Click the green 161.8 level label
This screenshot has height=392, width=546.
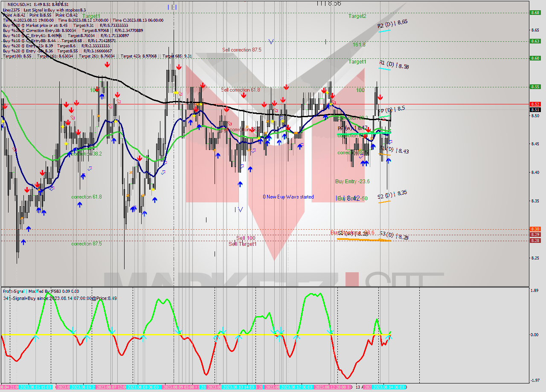359,44
